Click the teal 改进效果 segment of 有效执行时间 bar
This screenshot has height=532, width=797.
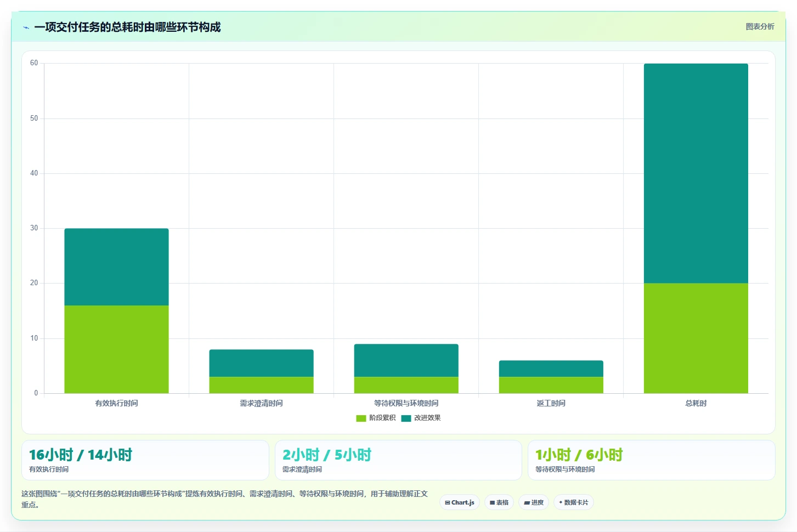point(116,267)
